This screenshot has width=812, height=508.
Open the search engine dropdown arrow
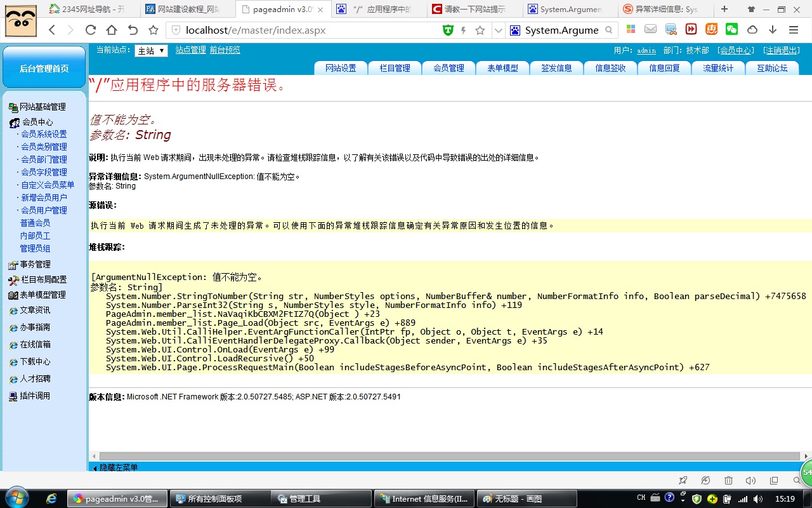click(x=499, y=30)
